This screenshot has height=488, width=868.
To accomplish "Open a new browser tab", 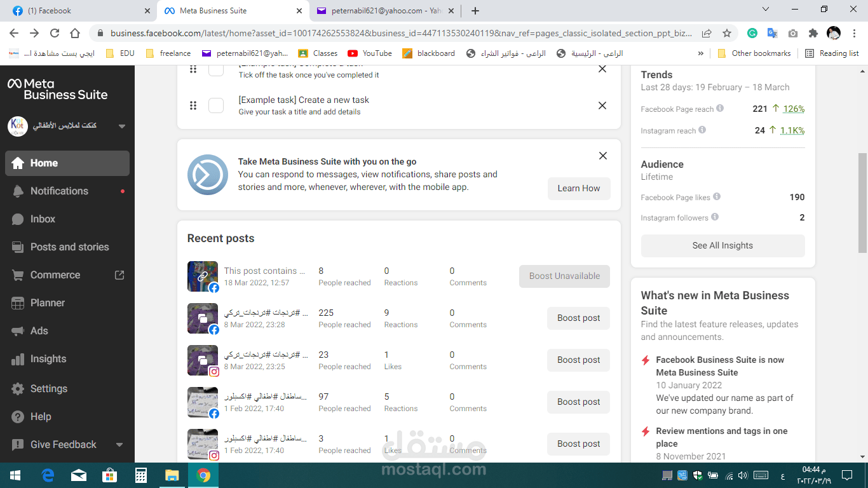I will [x=475, y=11].
